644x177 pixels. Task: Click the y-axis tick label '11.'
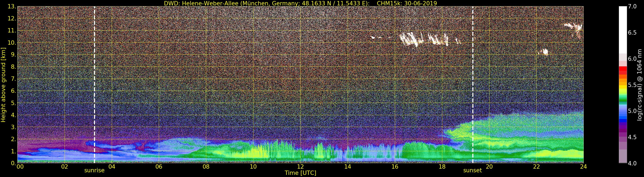[12, 31]
